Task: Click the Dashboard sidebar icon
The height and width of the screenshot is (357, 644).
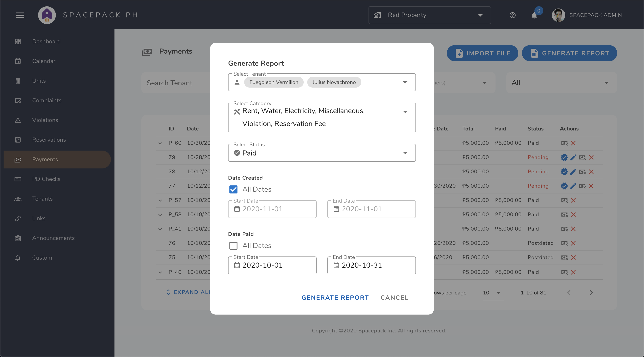Action: [x=18, y=41]
